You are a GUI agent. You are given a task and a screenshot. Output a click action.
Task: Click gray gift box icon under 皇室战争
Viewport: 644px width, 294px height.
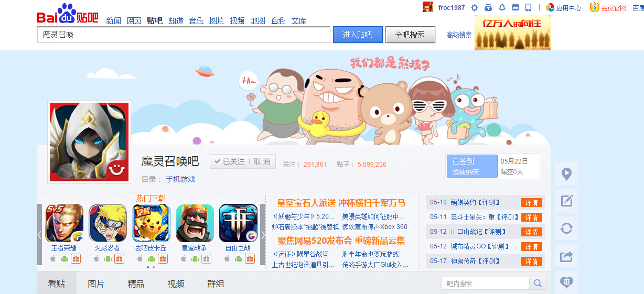pos(207,259)
